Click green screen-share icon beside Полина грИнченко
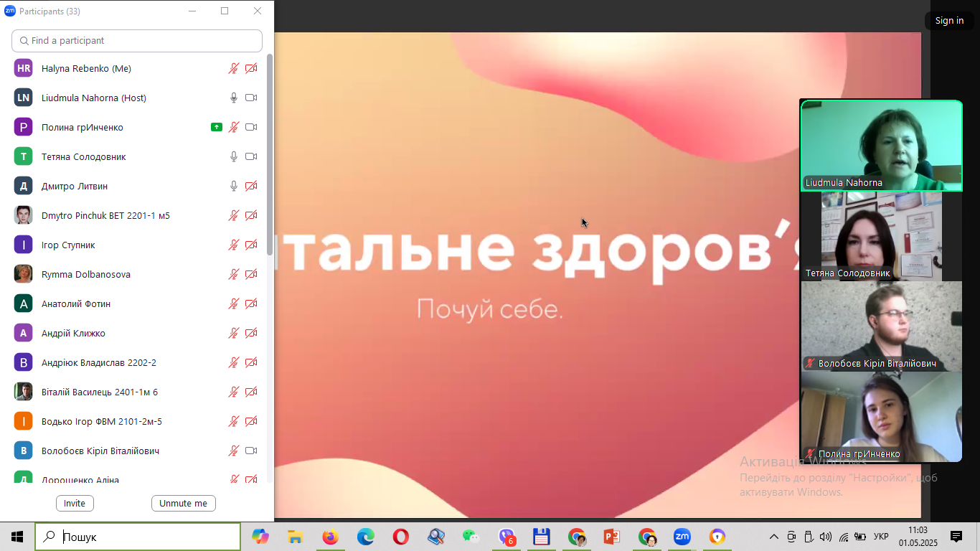 [x=217, y=127]
